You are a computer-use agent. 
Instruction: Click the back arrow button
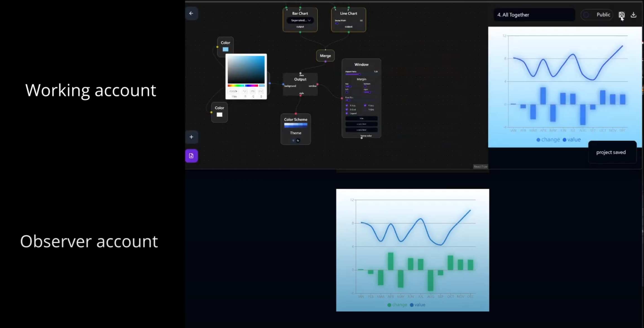coord(191,13)
